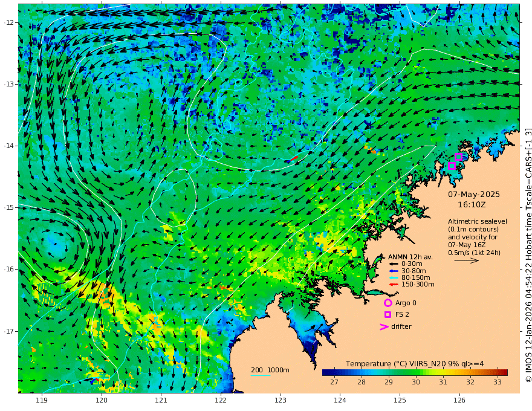Click the longitude axis label 122

coord(221,401)
